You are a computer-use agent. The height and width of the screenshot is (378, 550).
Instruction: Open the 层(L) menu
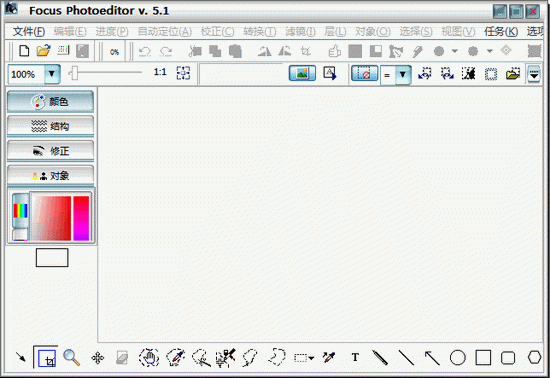(335, 32)
